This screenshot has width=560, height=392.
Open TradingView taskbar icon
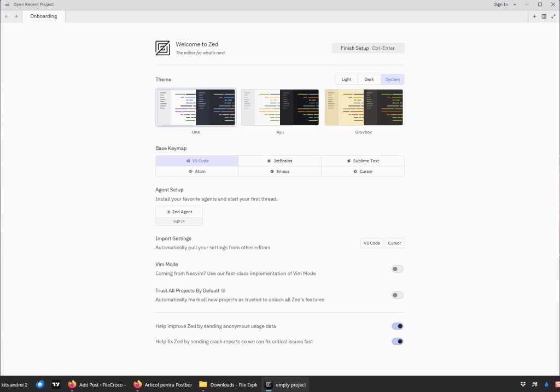(x=56, y=384)
